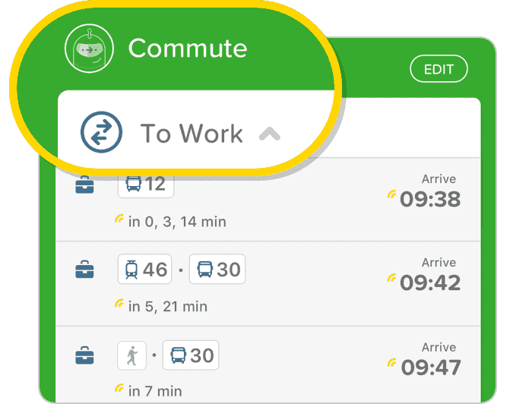Click the briefcase icon in second route row
The image size is (532, 404).
tap(84, 270)
